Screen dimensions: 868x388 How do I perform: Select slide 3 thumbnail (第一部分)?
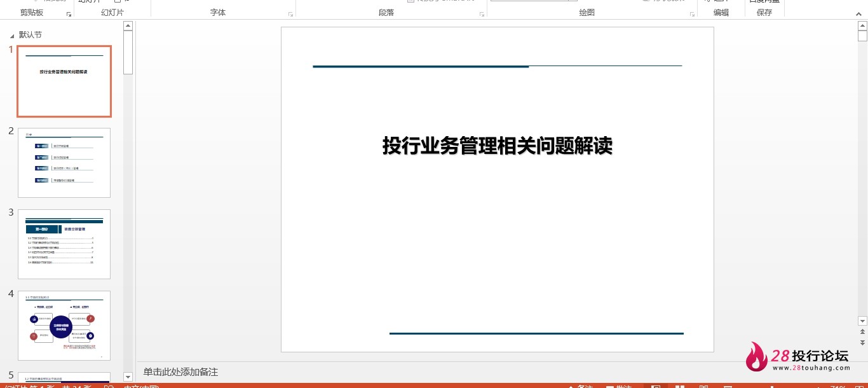(x=64, y=244)
